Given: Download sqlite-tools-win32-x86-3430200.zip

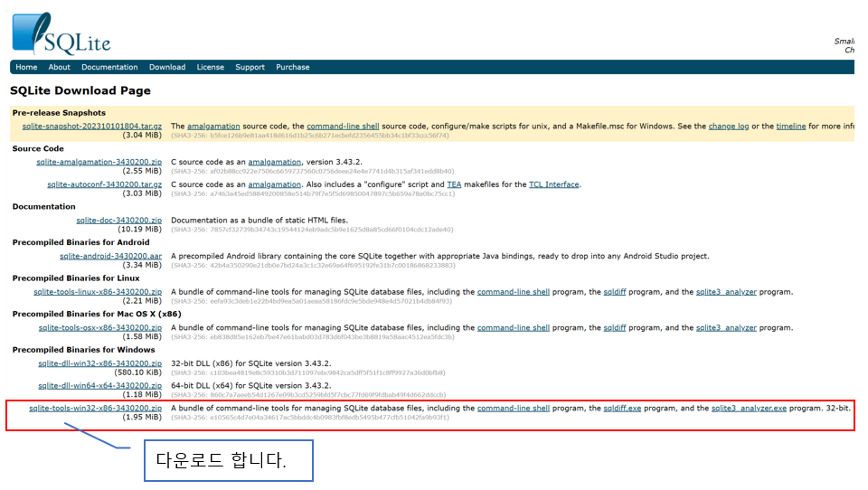Looking at the screenshot, I should point(95,409).
